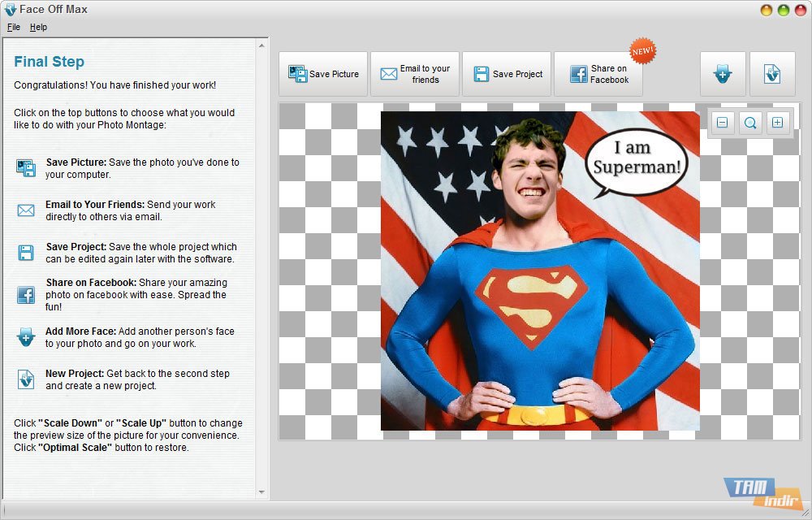Click the Superman photo montage preview

click(x=540, y=271)
